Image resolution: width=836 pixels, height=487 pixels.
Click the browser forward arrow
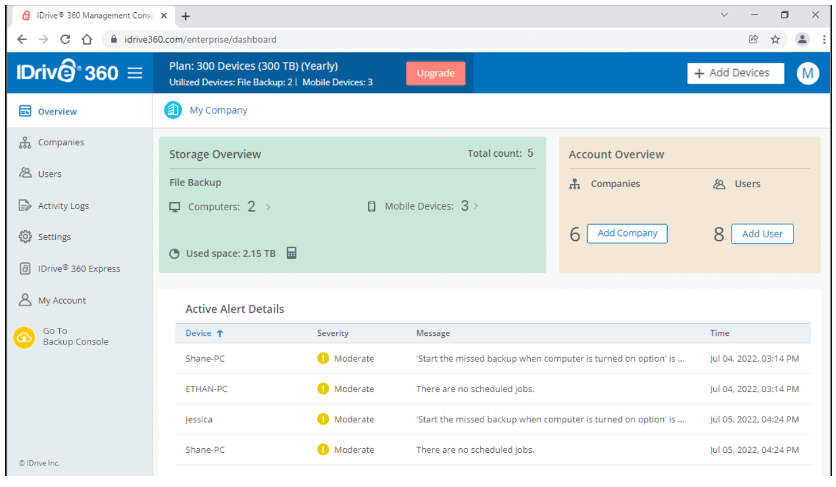(44, 39)
